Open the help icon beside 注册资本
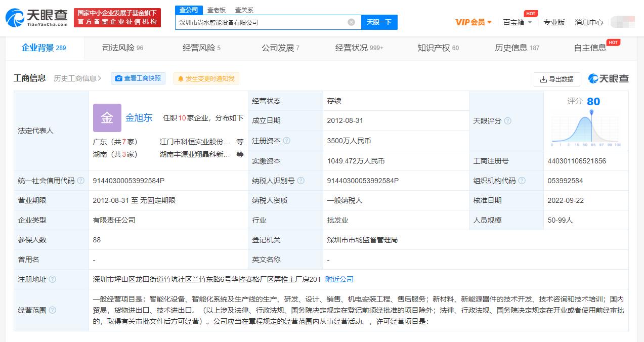Image resolution: width=644 pixels, height=342 pixels. click(x=287, y=141)
